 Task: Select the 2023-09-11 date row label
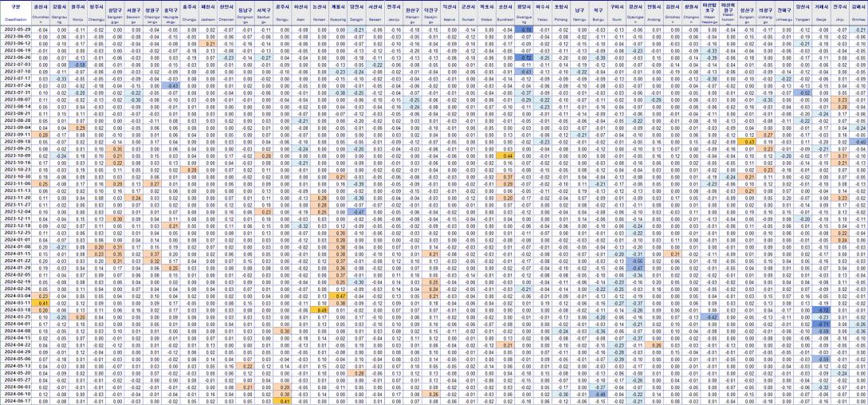point(15,135)
